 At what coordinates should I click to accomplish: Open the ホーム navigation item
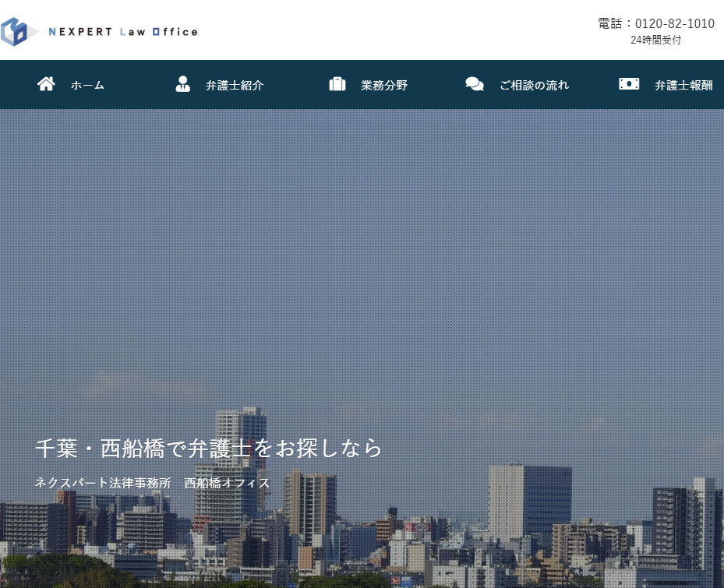(87, 86)
